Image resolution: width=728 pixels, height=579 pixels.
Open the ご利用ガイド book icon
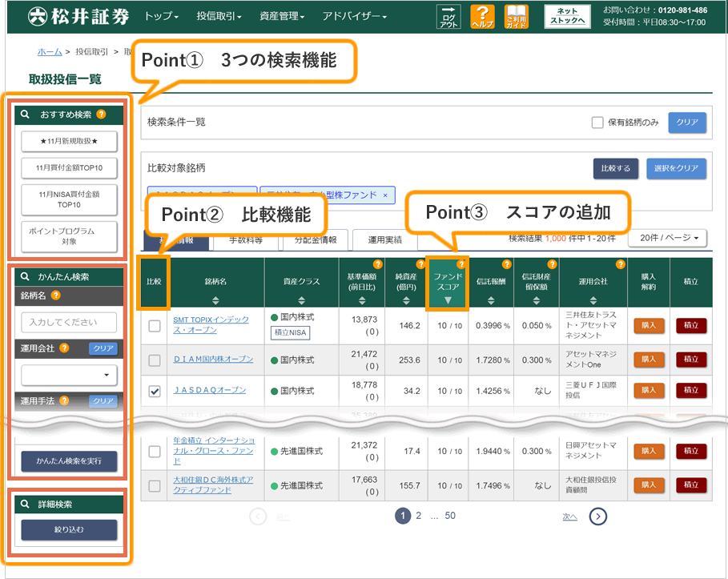point(516,17)
